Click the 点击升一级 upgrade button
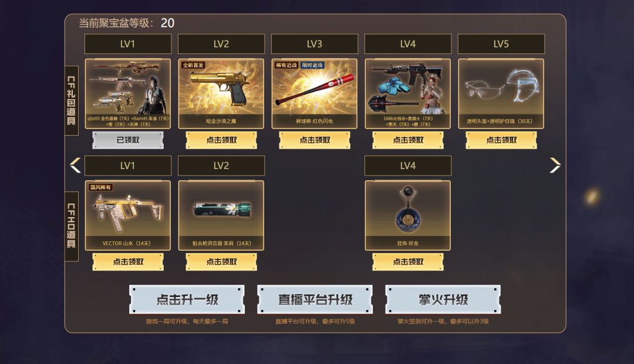The height and width of the screenshot is (364, 634). pos(187,299)
